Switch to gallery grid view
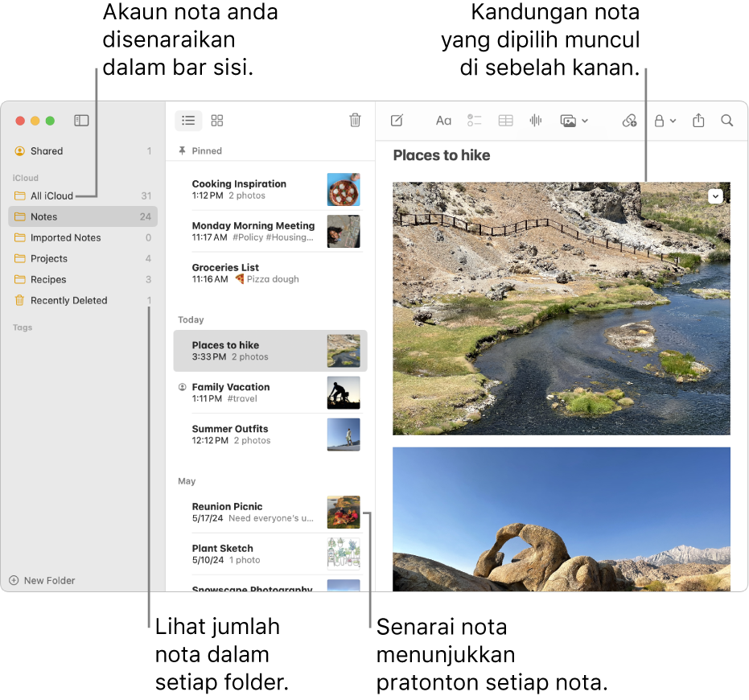749x700 pixels. click(217, 121)
